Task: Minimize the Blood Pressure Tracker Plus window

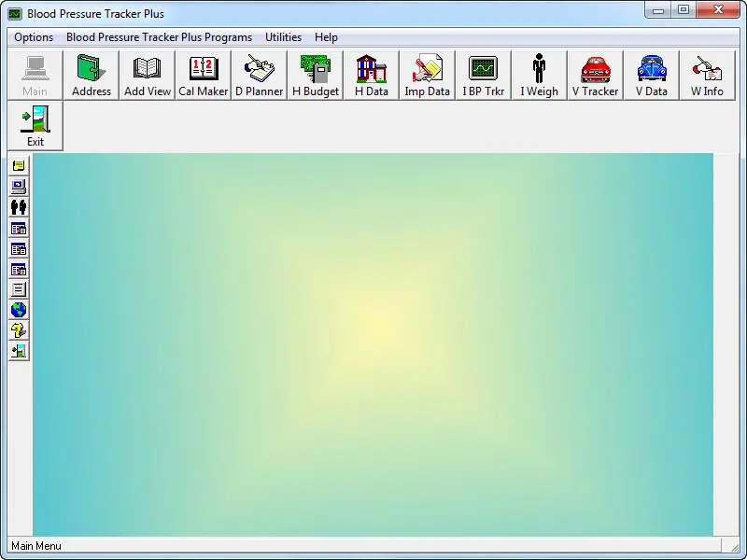Action: click(658, 10)
